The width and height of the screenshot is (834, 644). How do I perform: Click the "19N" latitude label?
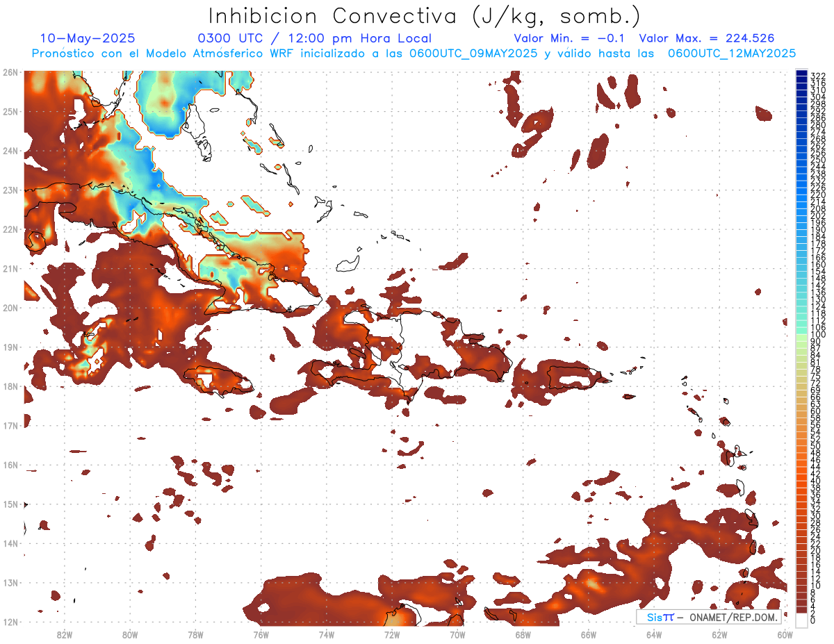(x=10, y=347)
